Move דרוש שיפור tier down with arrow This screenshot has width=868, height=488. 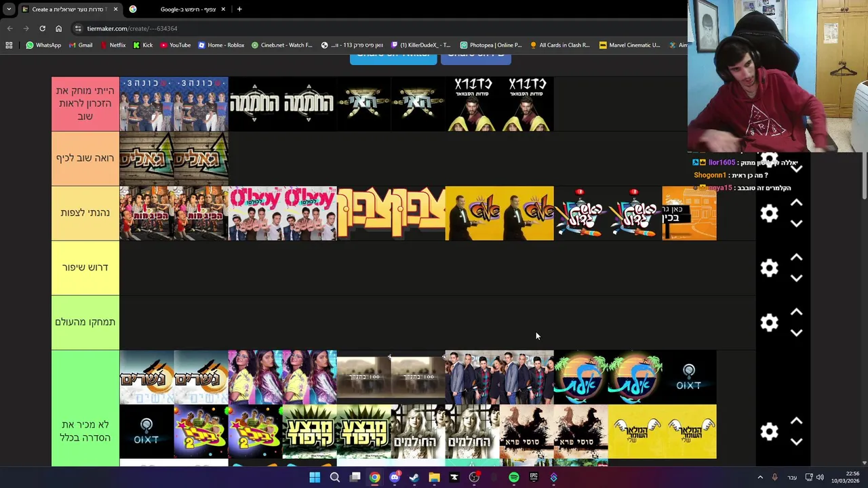click(797, 278)
